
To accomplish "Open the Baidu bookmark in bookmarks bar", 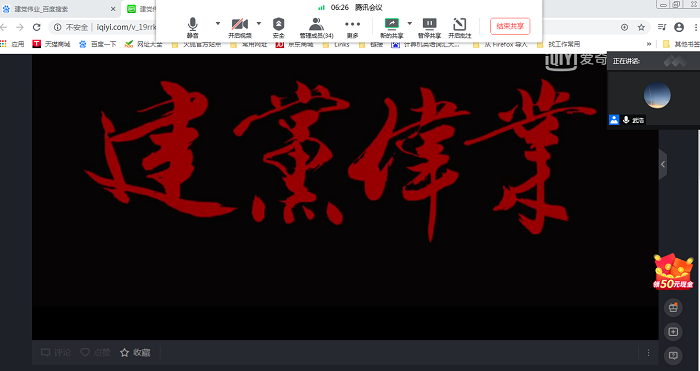I will click(x=98, y=44).
